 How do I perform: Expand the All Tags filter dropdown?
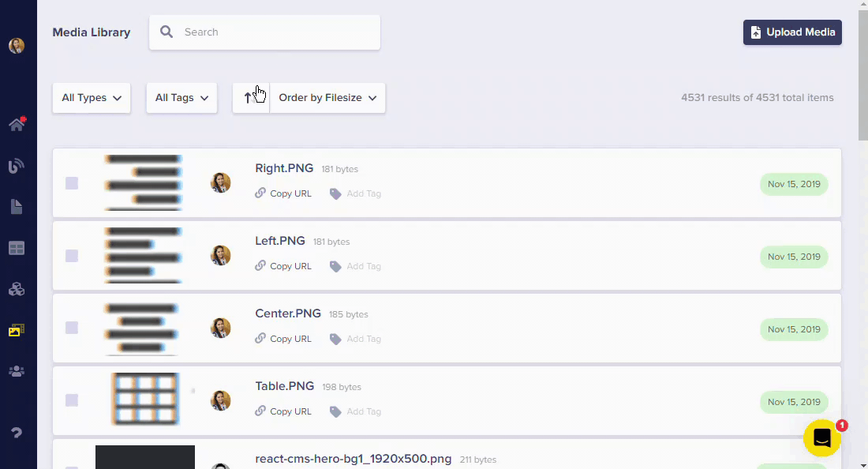pos(181,98)
